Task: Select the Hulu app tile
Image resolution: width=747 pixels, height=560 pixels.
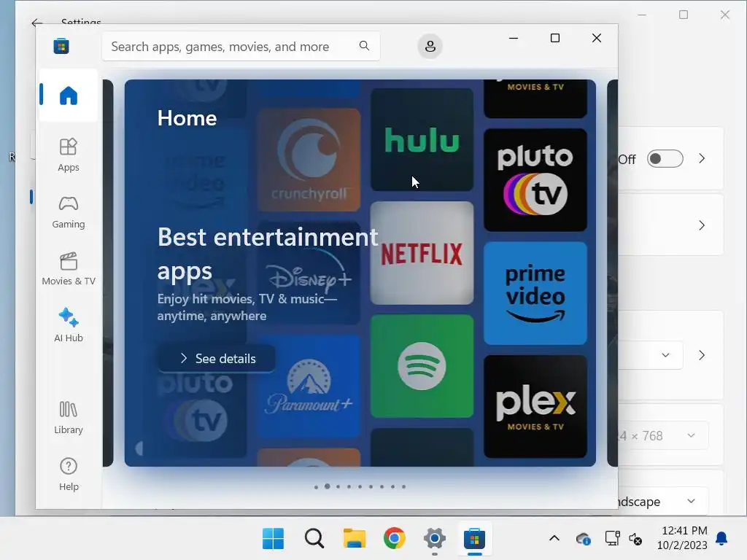Action: [x=422, y=139]
